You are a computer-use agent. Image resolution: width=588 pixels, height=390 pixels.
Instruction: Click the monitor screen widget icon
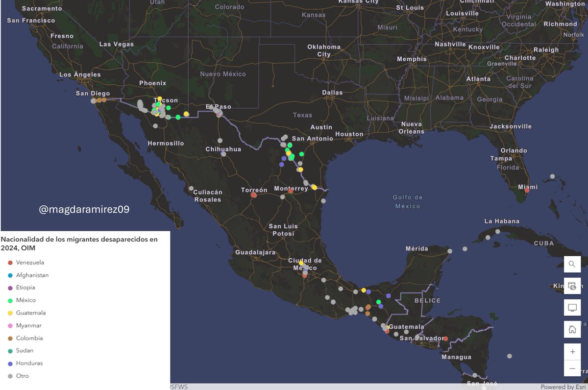pyautogui.click(x=572, y=307)
